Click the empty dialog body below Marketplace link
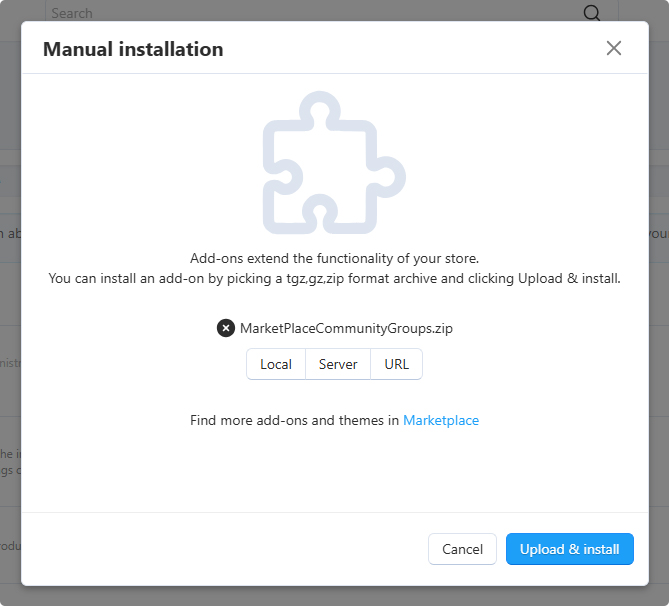The width and height of the screenshot is (669, 606). pos(334,470)
